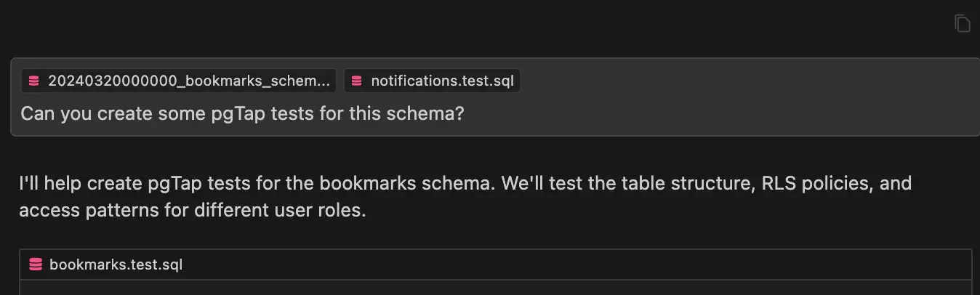This screenshot has width=980, height=295.
Task: Click empty space right of attachment chips
Action: pos(727,81)
